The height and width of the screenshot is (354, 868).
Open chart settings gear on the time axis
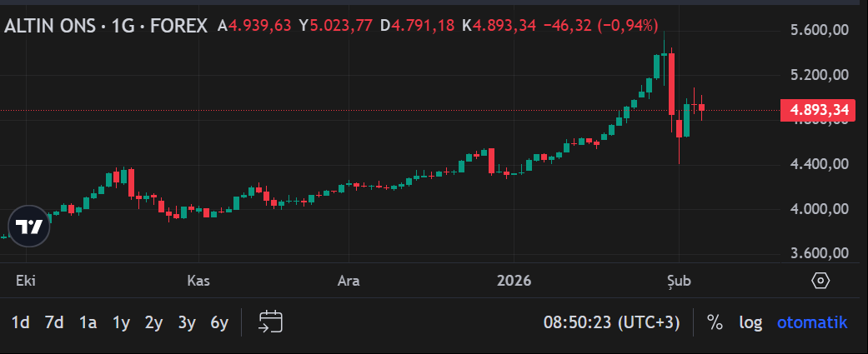820,281
